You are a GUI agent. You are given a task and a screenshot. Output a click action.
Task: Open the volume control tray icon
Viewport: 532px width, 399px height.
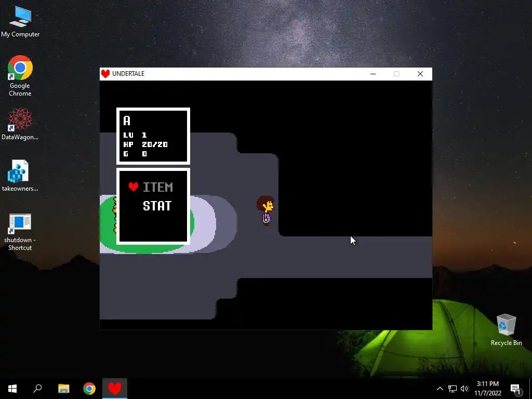coord(464,389)
